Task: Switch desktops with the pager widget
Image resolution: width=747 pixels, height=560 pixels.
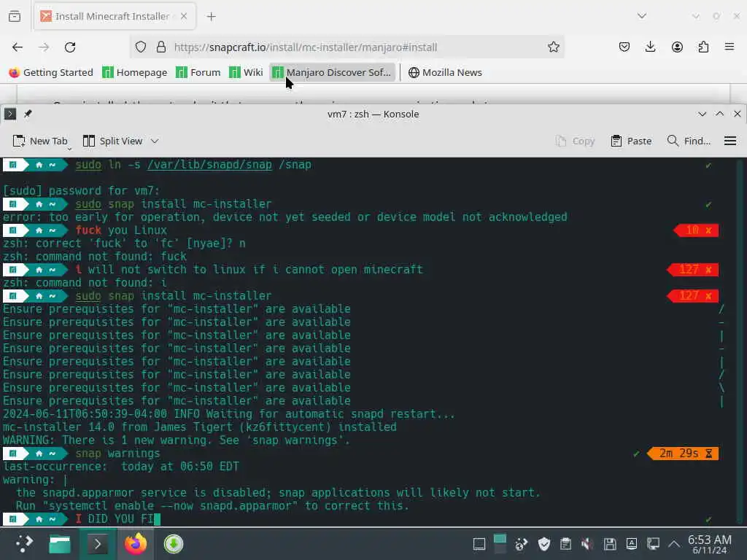Action: coord(500,544)
